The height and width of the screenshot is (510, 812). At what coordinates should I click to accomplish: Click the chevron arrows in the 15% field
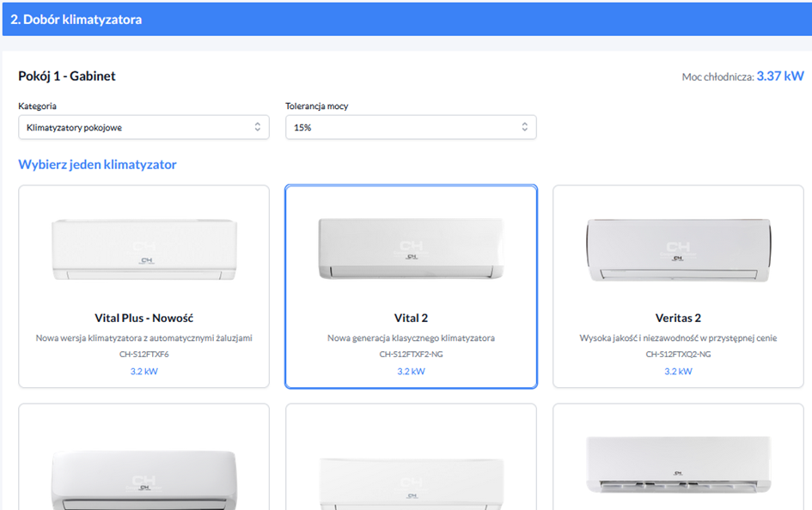coord(524,127)
